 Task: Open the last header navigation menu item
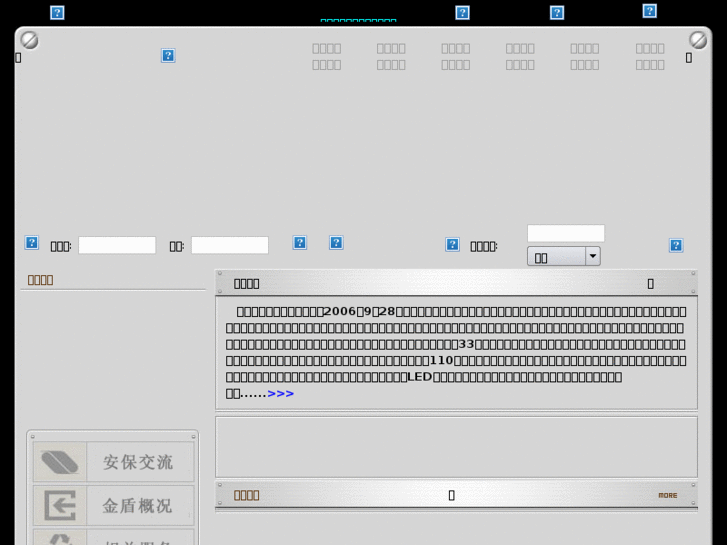(650, 57)
